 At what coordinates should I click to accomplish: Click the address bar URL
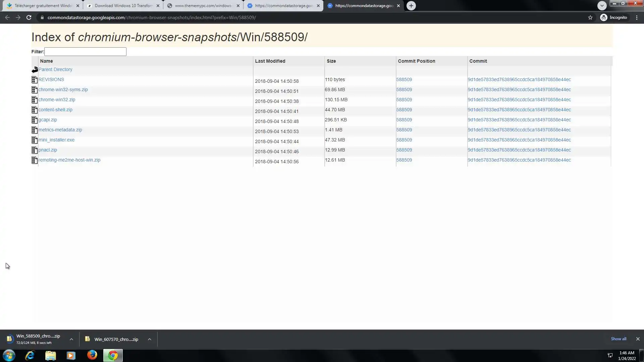[152, 17]
